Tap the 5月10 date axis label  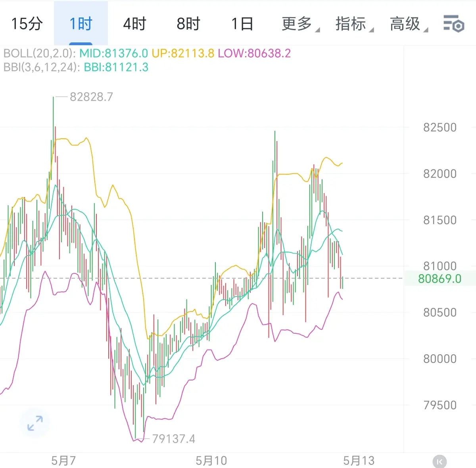tap(211, 460)
